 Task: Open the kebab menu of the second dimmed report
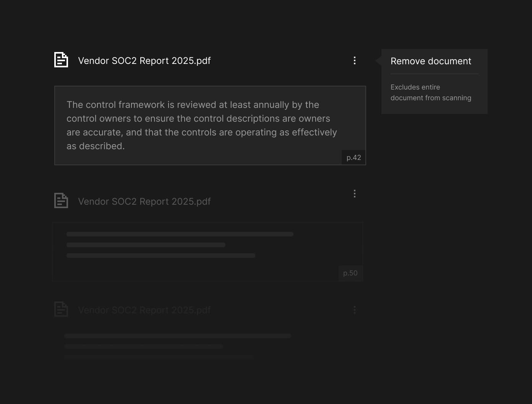tap(355, 194)
